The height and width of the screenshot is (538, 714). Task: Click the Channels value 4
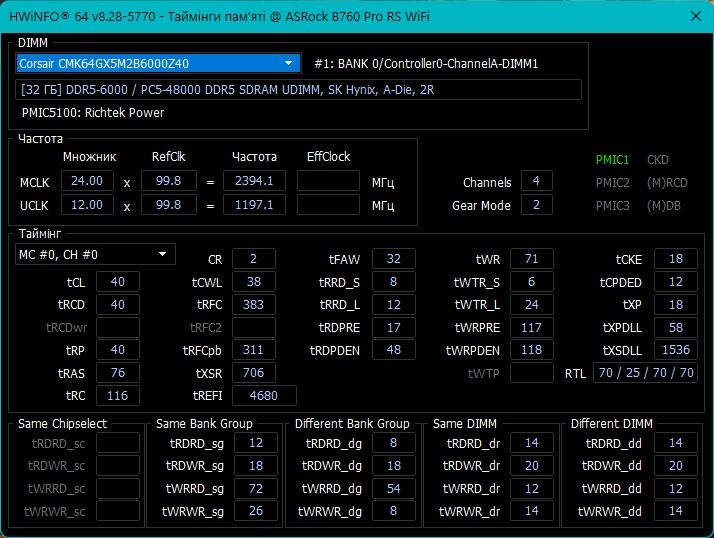click(x=536, y=181)
